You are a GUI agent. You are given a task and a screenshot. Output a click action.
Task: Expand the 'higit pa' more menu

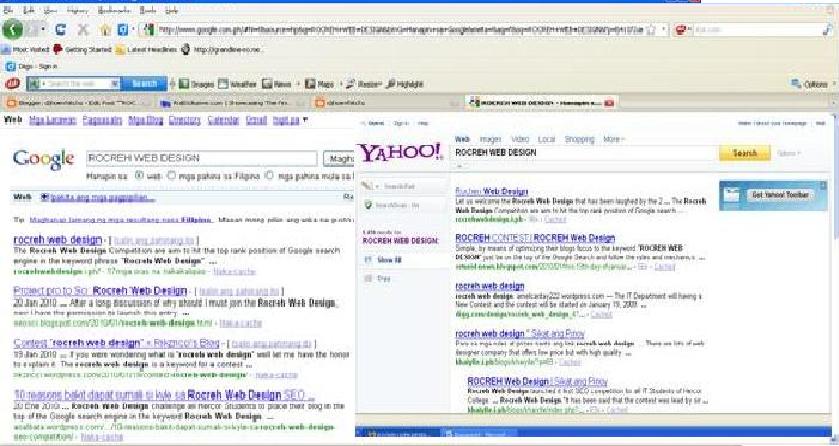coord(289,120)
